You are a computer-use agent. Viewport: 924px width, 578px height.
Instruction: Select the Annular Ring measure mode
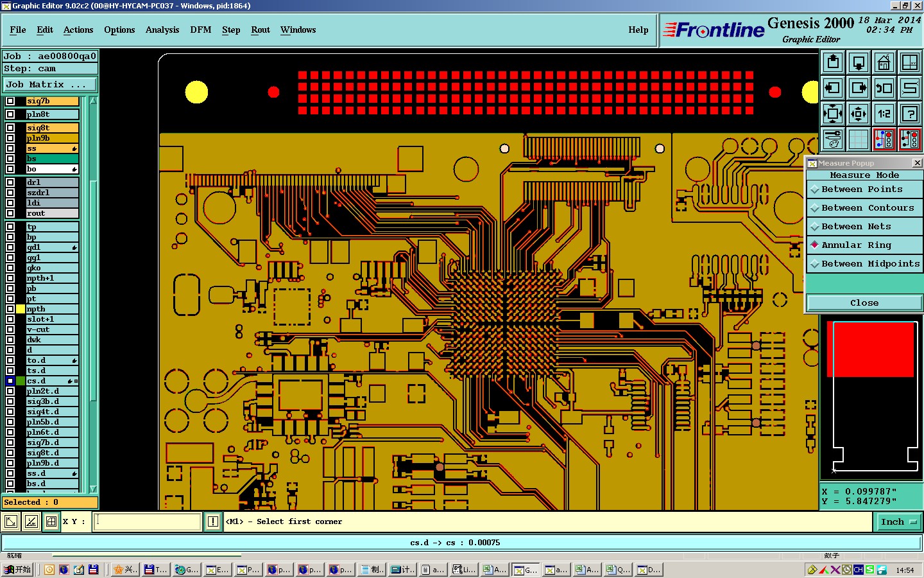(x=864, y=245)
